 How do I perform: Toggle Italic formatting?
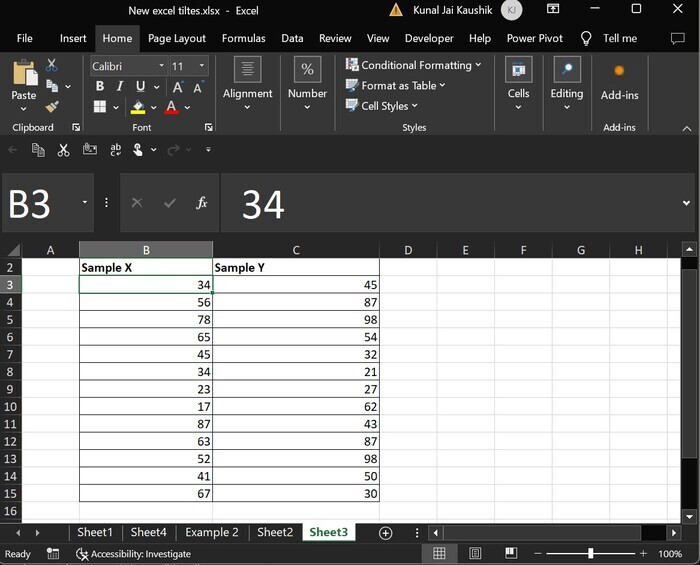[x=120, y=87]
